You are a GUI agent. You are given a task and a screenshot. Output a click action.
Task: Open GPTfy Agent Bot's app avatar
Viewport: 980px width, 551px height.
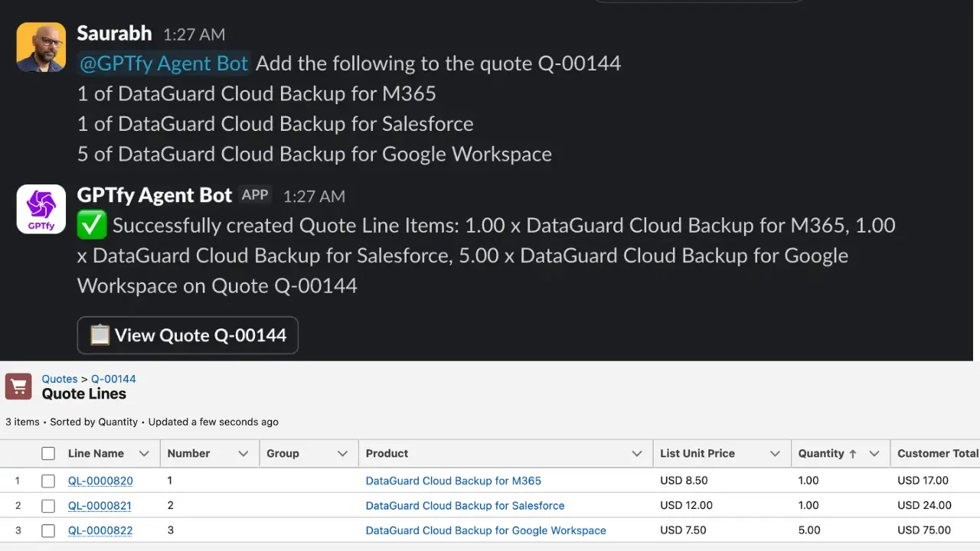coord(41,209)
